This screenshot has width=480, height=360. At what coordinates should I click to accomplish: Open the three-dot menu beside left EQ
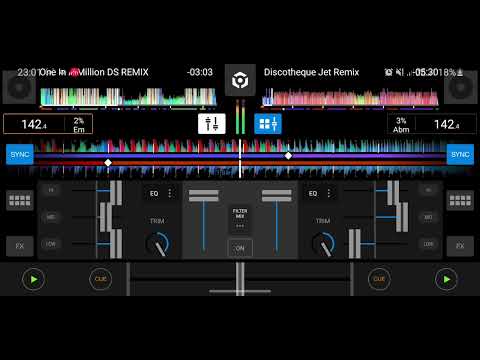coord(170,193)
